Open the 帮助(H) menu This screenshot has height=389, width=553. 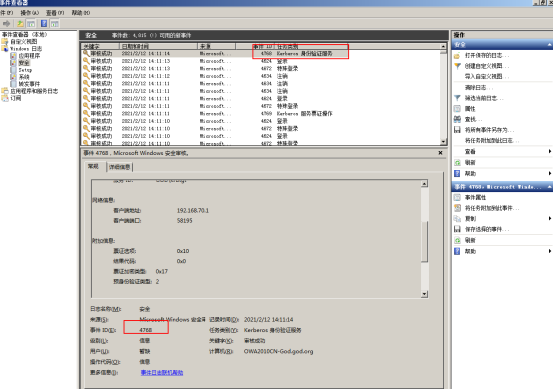81,13
